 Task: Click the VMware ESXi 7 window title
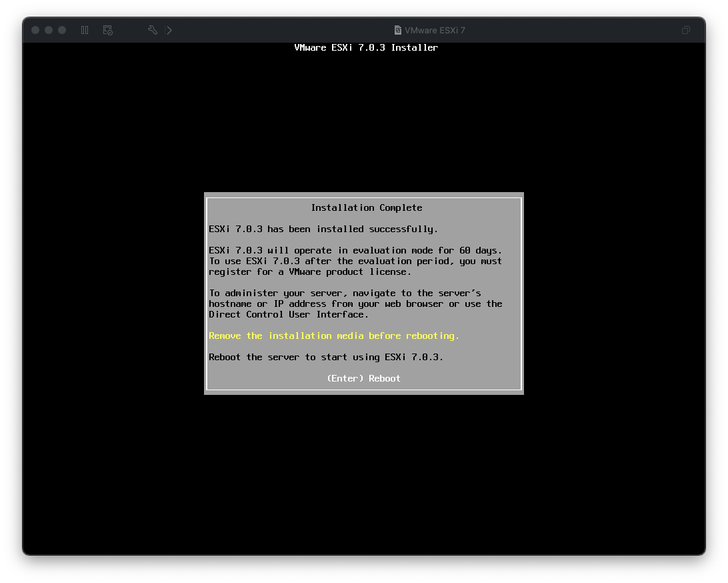point(435,30)
